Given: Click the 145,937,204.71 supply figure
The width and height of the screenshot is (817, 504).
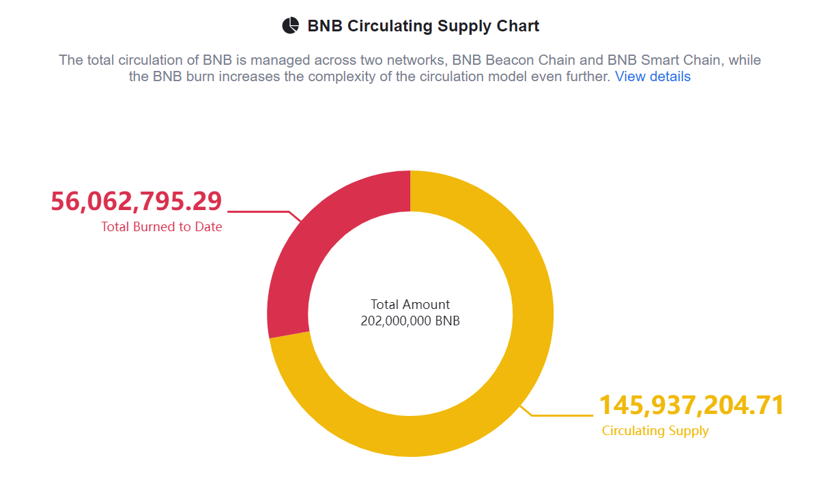Looking at the screenshot, I should coord(691,405).
